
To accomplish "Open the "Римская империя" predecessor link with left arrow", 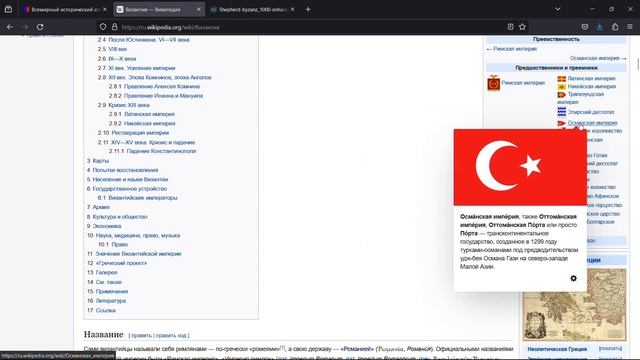I will [x=511, y=49].
